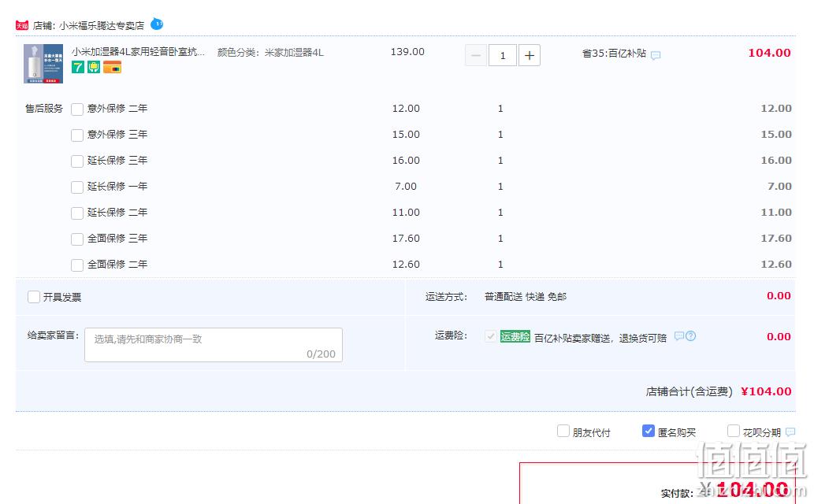
Task: Click the 店铺合计 total ¥104.00
Action: pyautogui.click(x=766, y=391)
